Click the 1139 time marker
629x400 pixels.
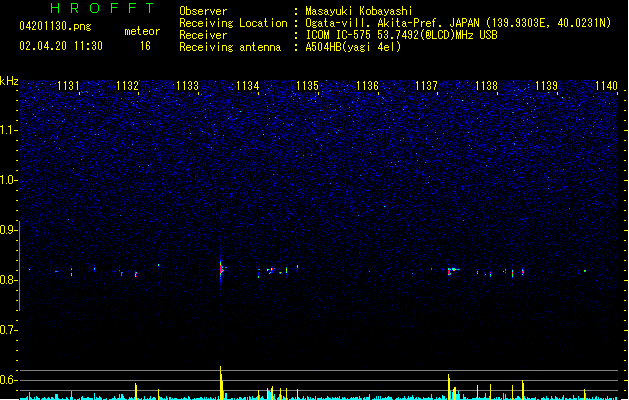coord(546,86)
